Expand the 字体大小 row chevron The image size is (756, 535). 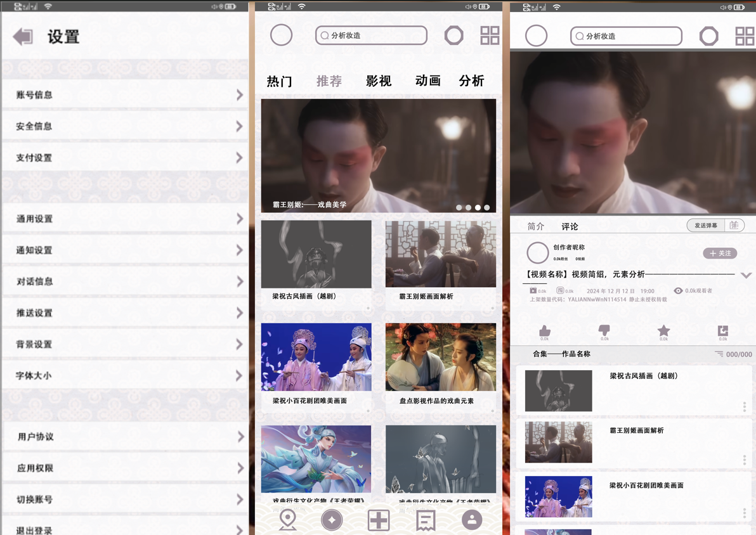[240, 375]
